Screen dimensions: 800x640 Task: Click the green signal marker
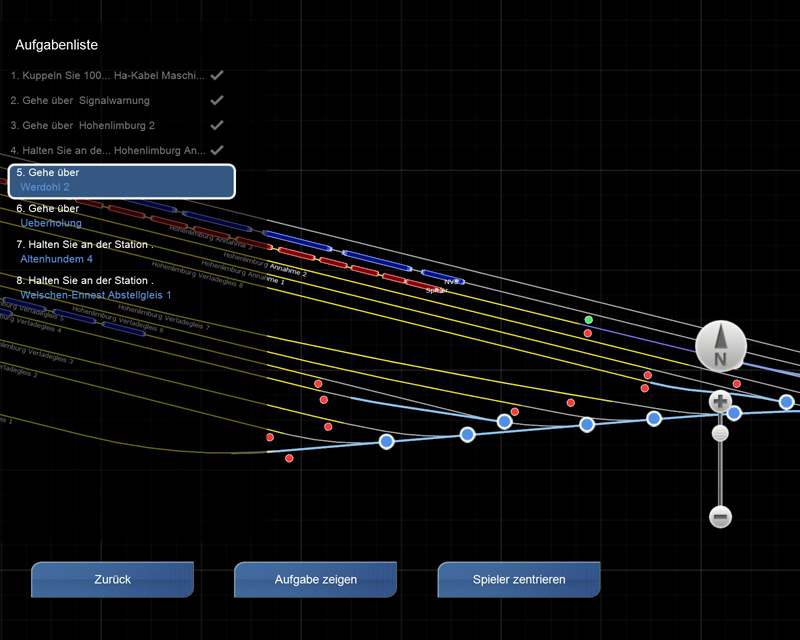tap(589, 320)
